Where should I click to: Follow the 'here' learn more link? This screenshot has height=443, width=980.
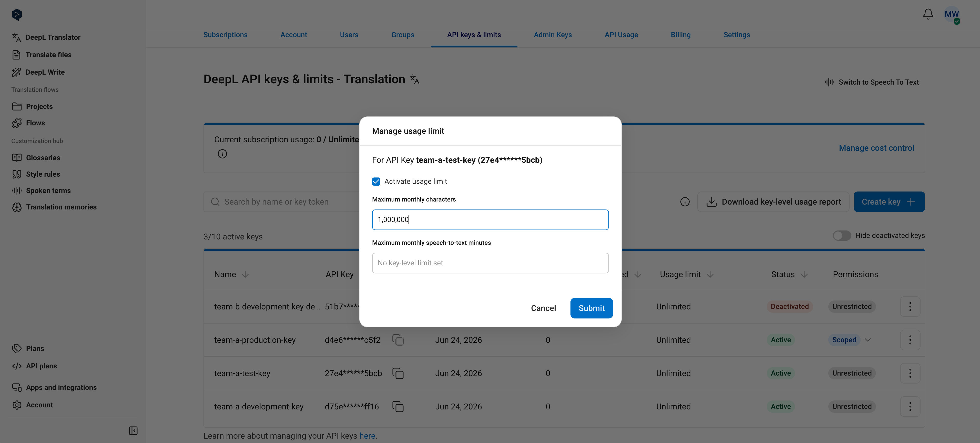(367, 436)
